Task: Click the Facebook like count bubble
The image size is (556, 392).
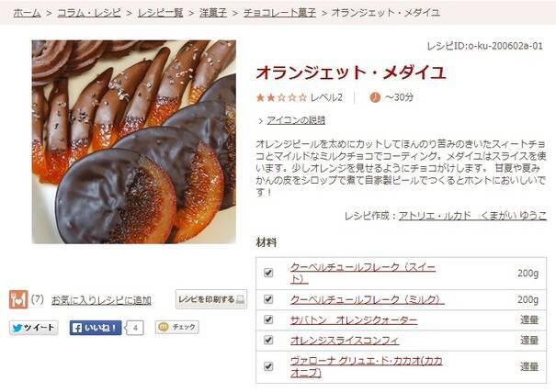Action: click(135, 328)
